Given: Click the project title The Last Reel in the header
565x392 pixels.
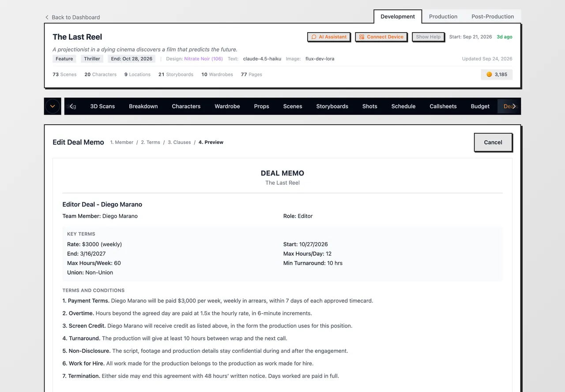Looking at the screenshot, I should pyautogui.click(x=77, y=37).
